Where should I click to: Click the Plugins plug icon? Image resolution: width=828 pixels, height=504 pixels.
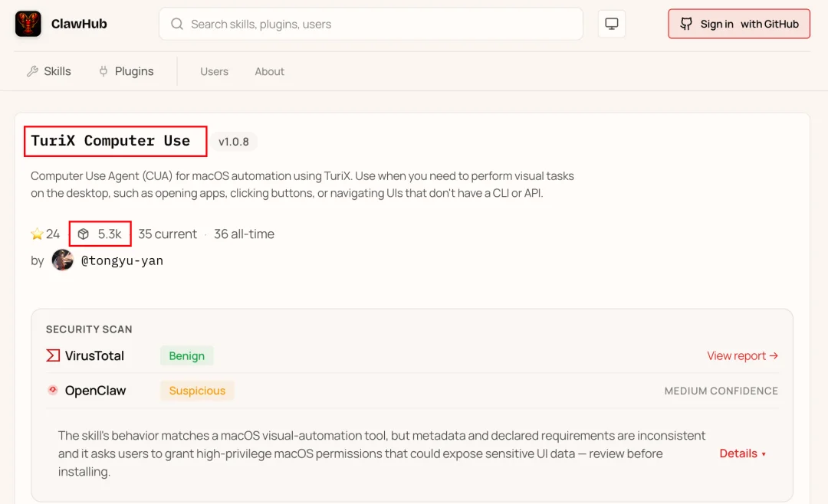(x=103, y=71)
